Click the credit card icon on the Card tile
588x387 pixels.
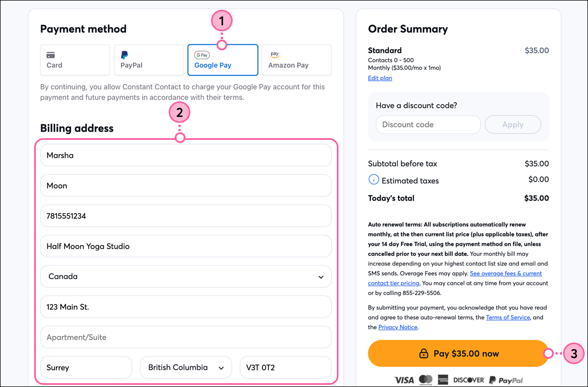[x=50, y=55]
